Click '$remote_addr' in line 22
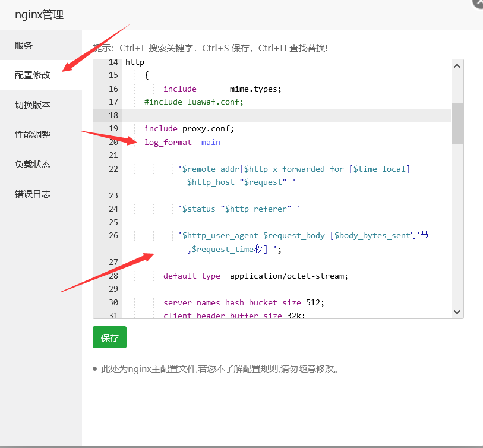This screenshot has width=483, height=448. 211,169
